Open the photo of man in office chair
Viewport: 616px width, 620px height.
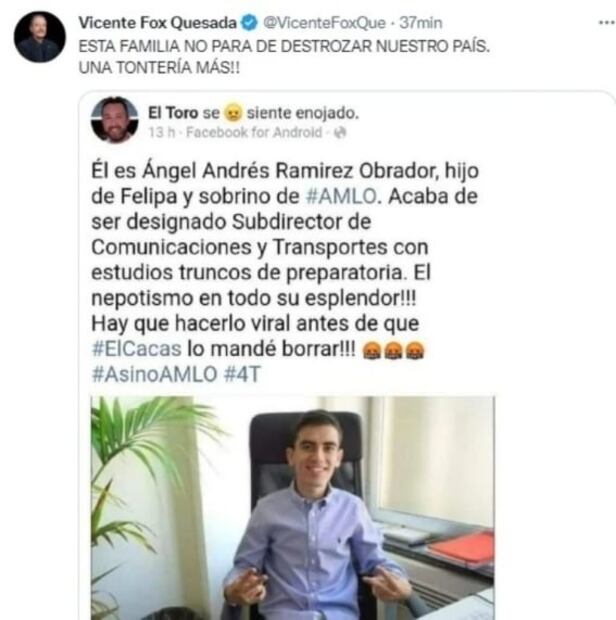[x=293, y=508]
